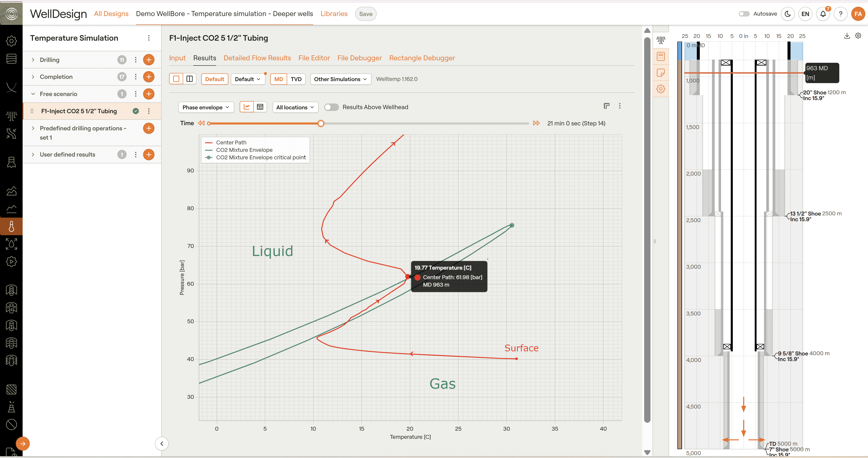
Task: Open the All locations dropdown
Action: pos(295,107)
